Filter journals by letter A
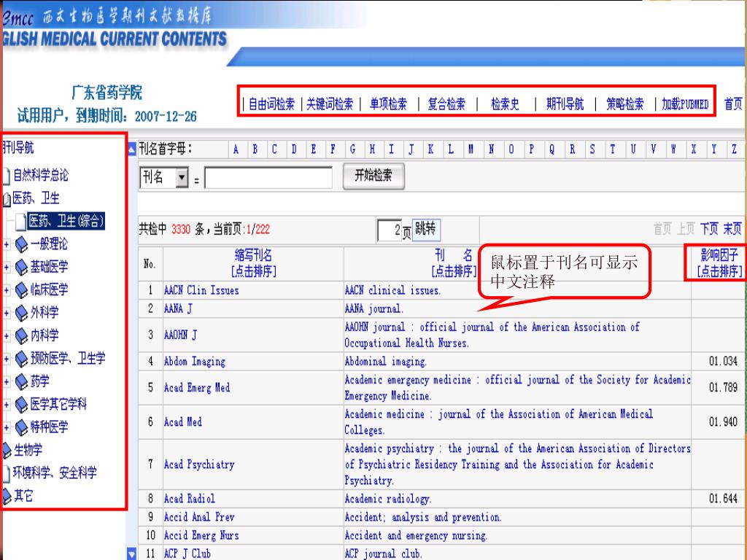The width and height of the screenshot is (747, 560). pos(236,149)
